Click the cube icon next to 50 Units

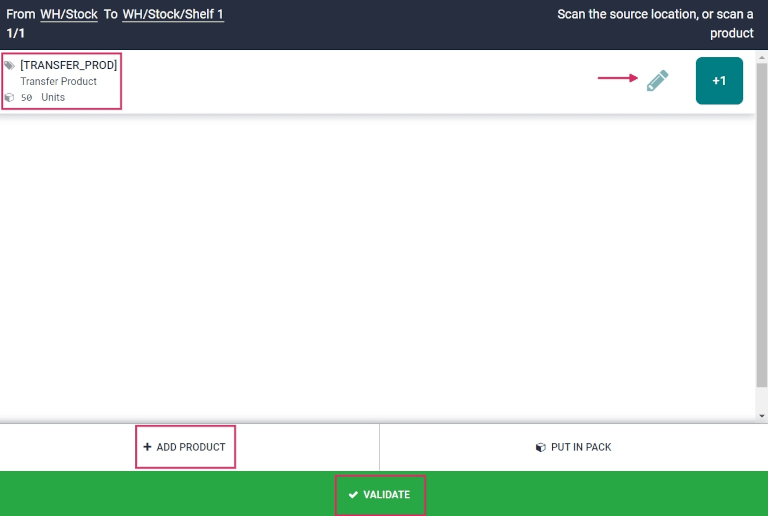point(9,98)
